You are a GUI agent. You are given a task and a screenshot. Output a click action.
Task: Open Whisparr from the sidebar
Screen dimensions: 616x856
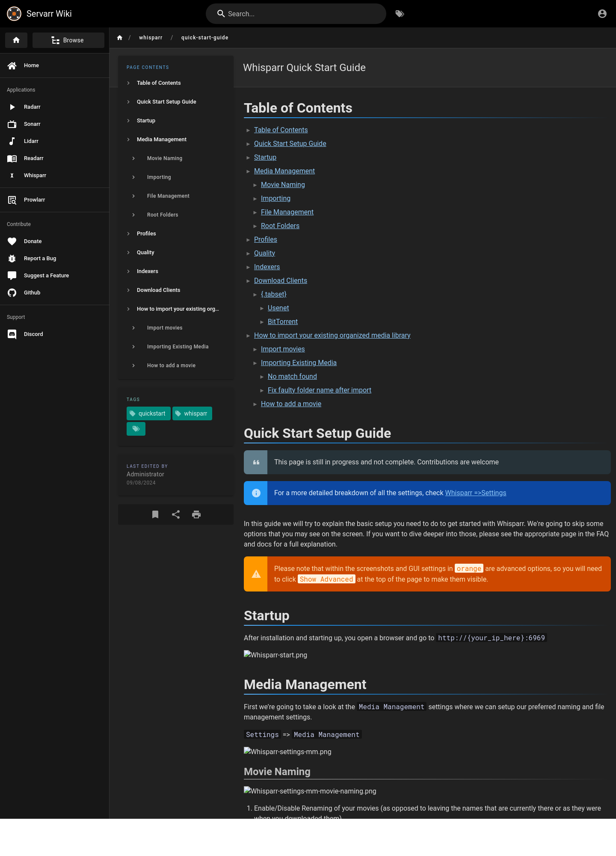(x=54, y=175)
